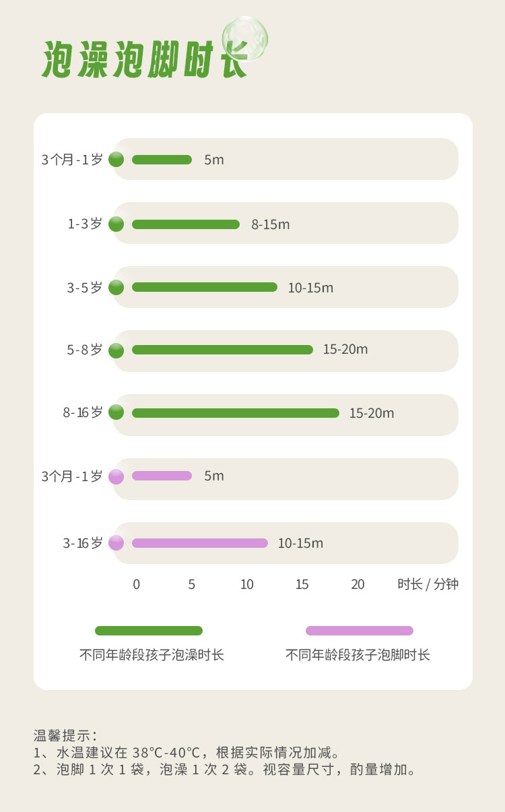This screenshot has width=505, height=812.
Task: Click the purple dot for 3个月-1岁 foot soak
Action: pos(116,476)
